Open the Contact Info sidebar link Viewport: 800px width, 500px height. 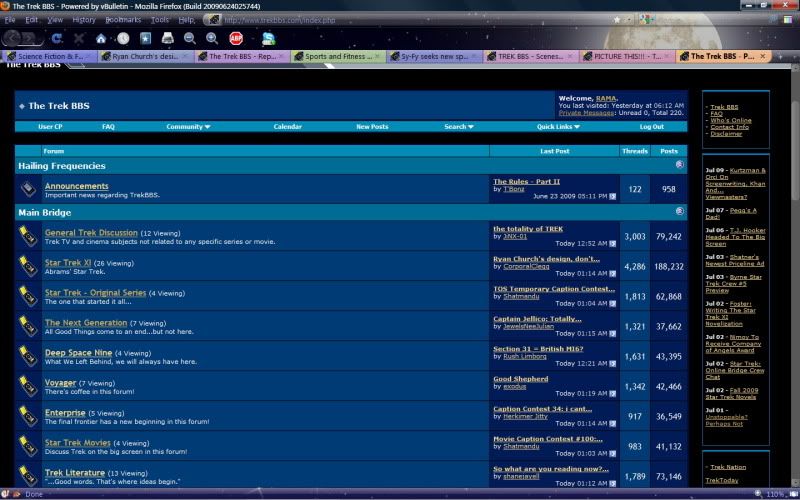(x=730, y=127)
